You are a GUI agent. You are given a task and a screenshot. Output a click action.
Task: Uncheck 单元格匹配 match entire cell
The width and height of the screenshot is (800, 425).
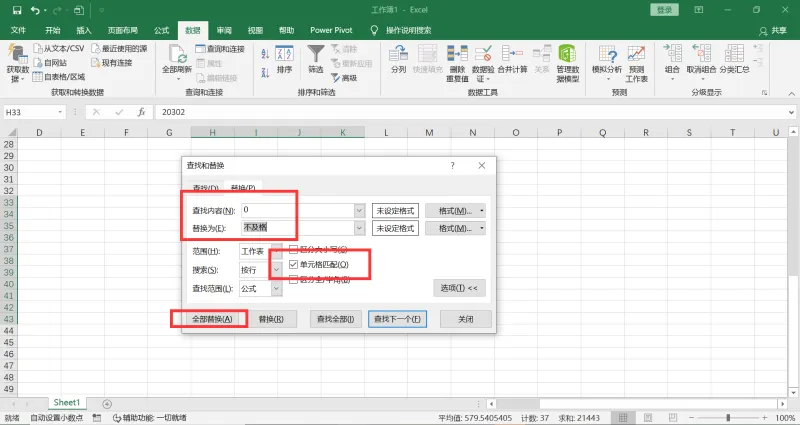tap(293, 264)
